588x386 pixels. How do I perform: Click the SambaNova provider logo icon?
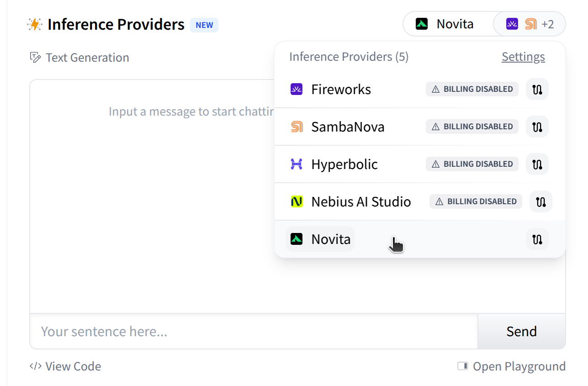tap(296, 127)
